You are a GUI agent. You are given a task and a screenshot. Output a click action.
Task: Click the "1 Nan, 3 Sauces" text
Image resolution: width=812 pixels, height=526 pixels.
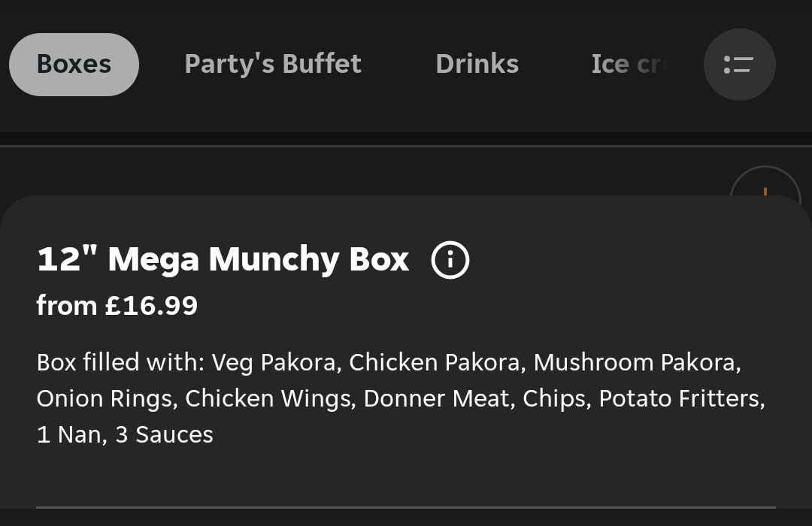coord(125,434)
